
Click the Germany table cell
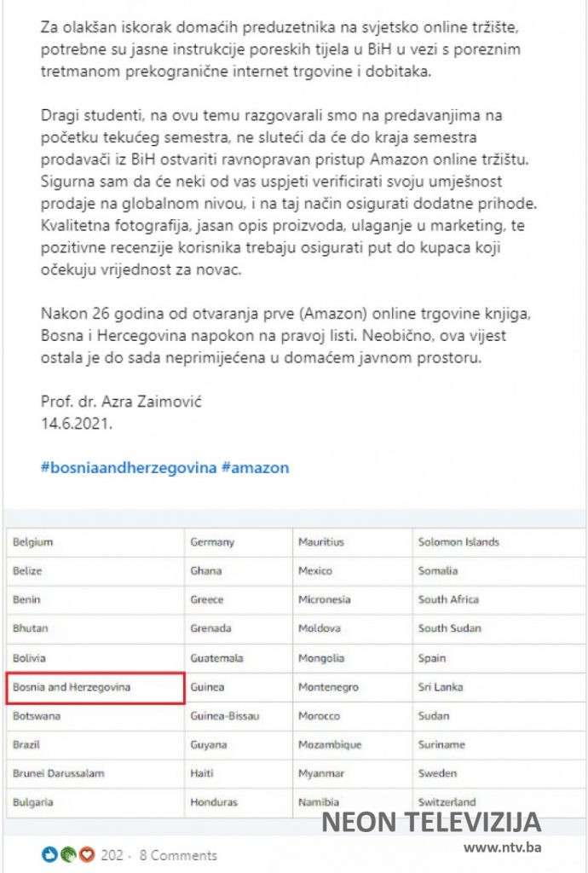pyautogui.click(x=212, y=542)
